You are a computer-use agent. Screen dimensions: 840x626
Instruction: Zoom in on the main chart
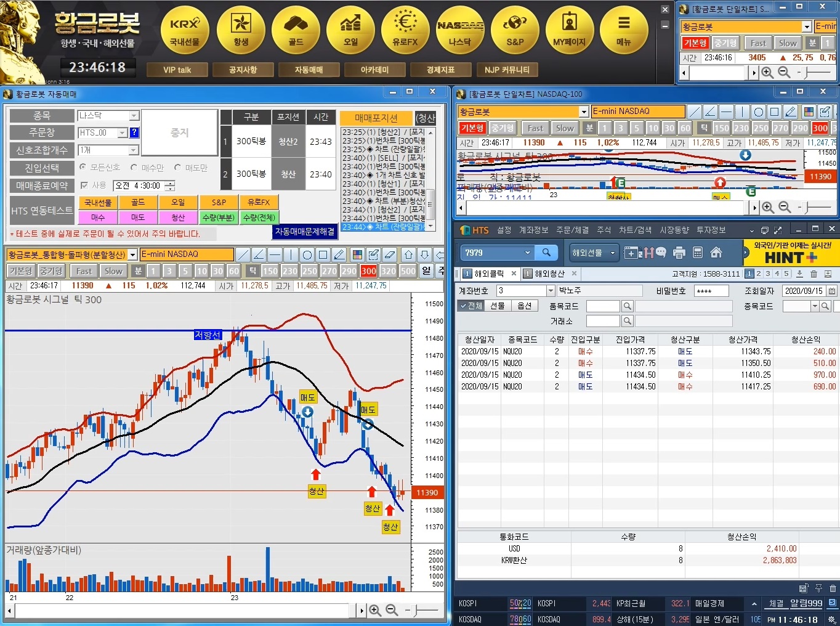[x=374, y=610]
